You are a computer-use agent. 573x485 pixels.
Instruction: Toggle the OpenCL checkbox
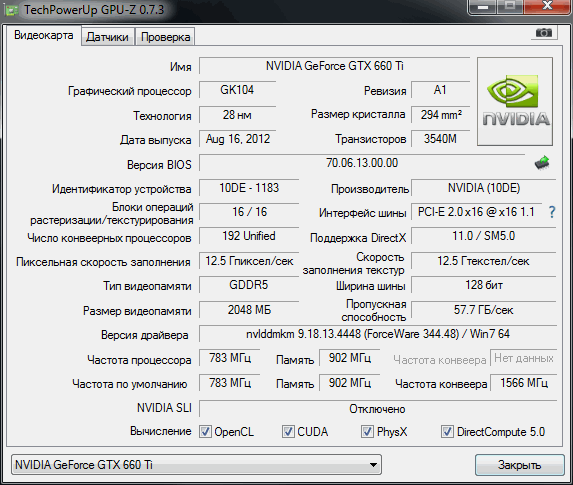pyautogui.click(x=205, y=432)
